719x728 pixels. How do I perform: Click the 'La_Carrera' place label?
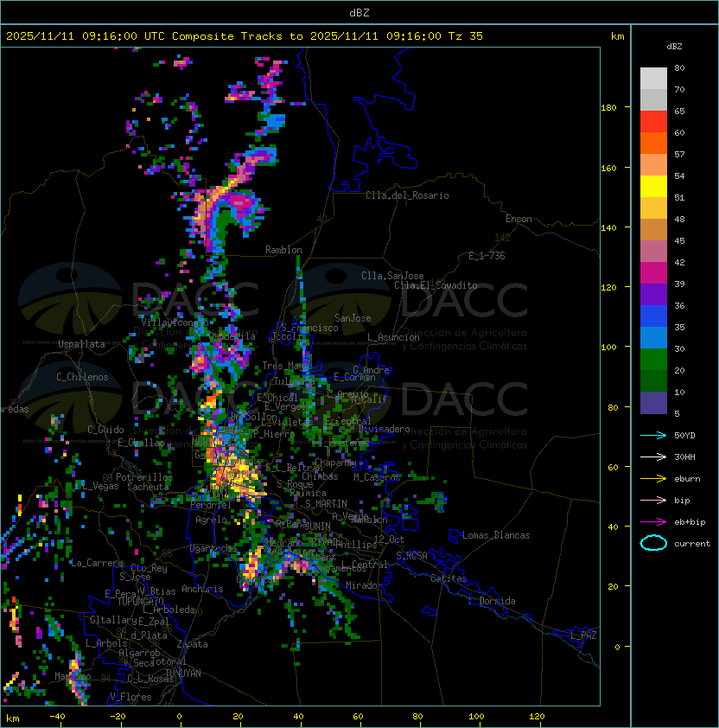97,563
